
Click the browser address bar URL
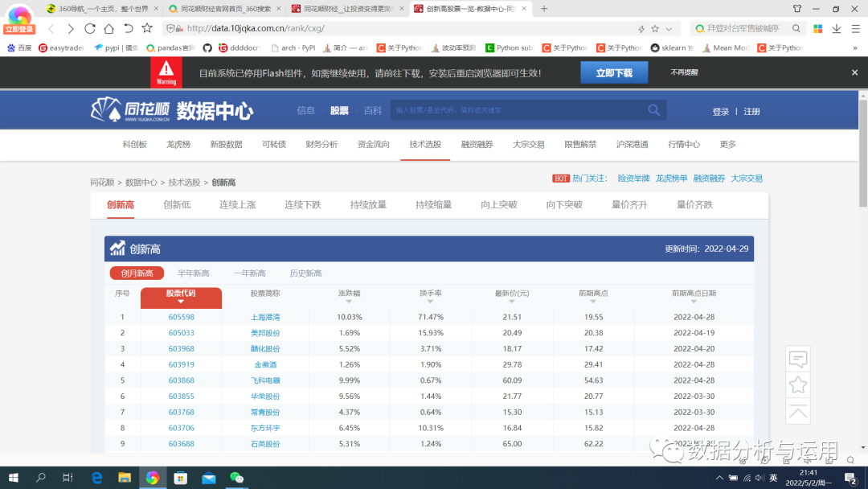256,28
